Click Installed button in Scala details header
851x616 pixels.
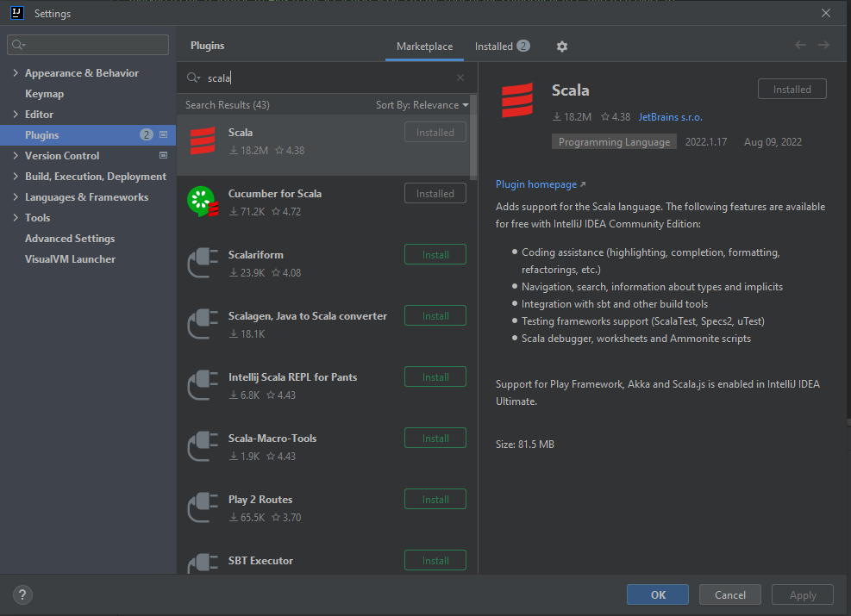792,89
